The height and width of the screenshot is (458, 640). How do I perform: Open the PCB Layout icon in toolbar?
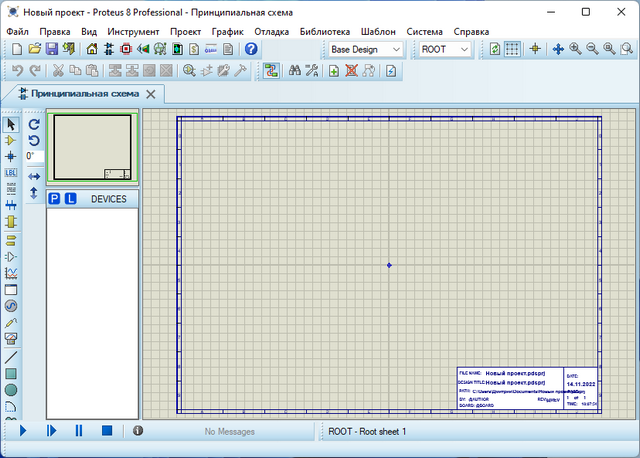[x=126, y=49]
